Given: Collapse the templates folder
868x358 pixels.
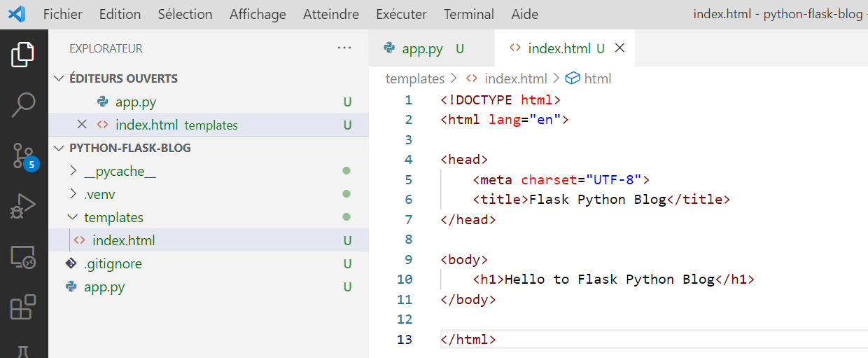Looking at the screenshot, I should pos(113,217).
